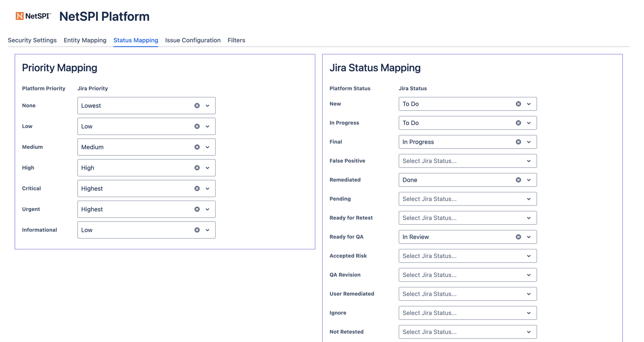Image resolution: width=644 pixels, height=342 pixels.
Task: Open the Urgent priority dropdown chevron
Action: tap(207, 209)
